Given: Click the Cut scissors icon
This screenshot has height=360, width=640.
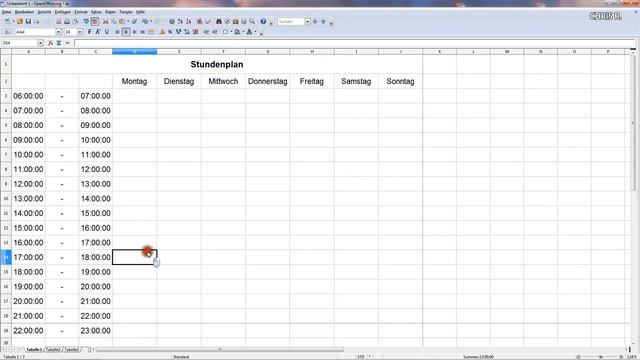Looking at the screenshot, I should (105, 21).
